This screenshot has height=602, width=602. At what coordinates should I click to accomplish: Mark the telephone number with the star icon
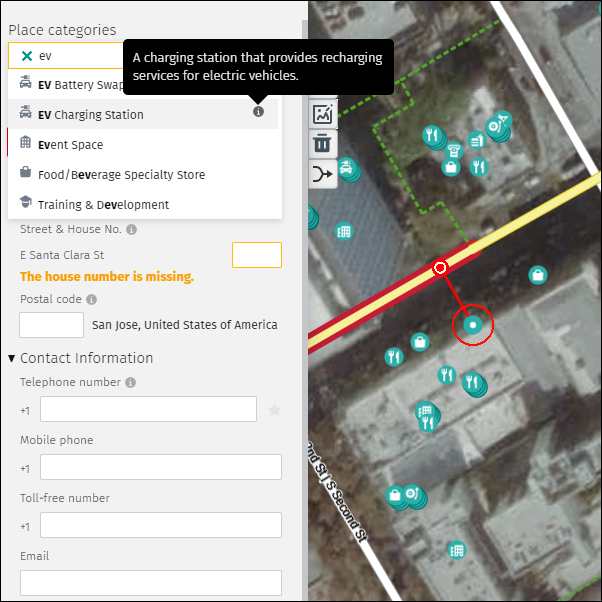(x=275, y=410)
